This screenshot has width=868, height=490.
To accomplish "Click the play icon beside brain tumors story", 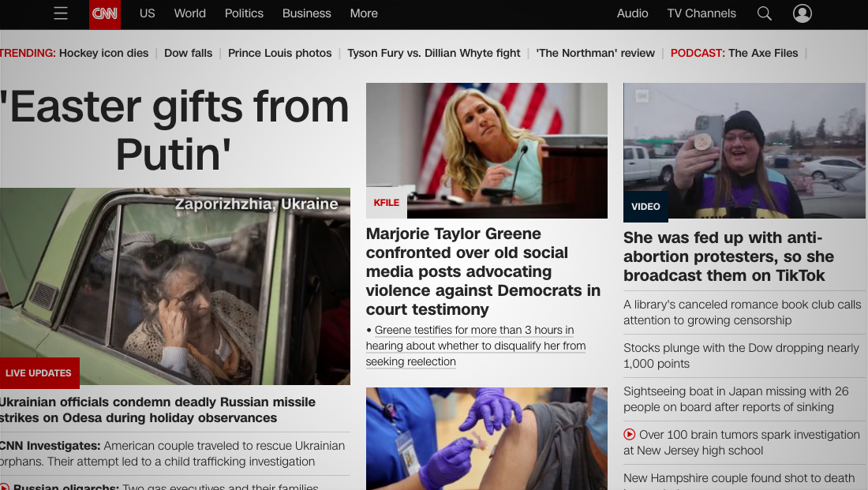I will click(x=630, y=435).
